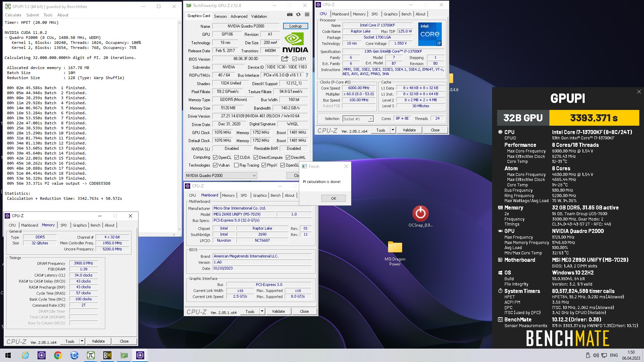Take a GPU-Z screenshot with the camera icon
This screenshot has height=362, width=644.
click(x=290, y=15)
